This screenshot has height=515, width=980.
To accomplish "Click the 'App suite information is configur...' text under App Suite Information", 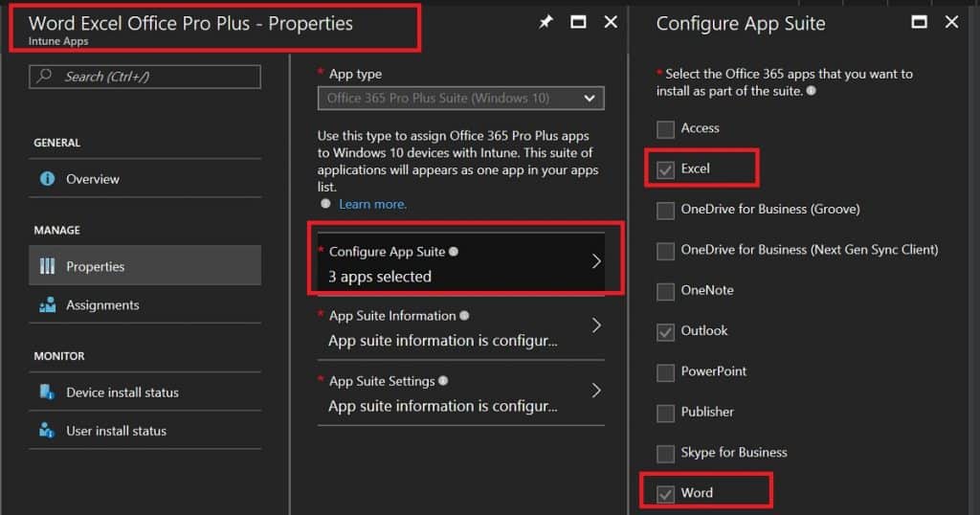I will coord(442,341).
